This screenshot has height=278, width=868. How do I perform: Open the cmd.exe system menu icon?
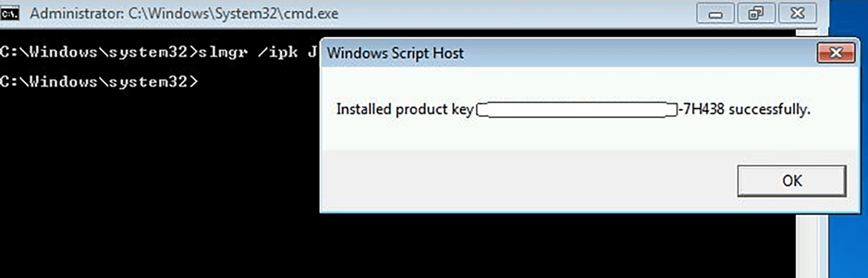click(10, 13)
